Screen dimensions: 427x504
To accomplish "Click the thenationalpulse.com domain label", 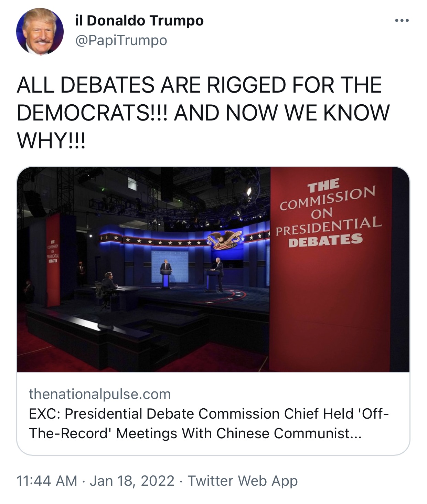I will tap(100, 394).
